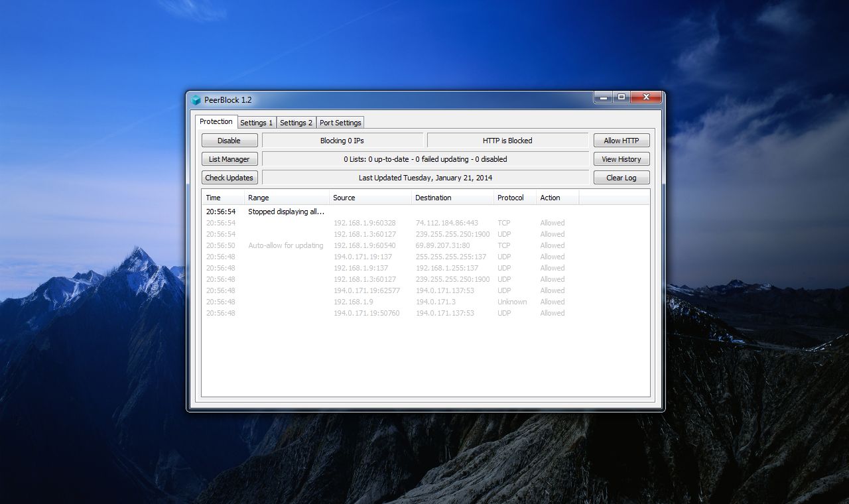Screen dimensions: 849x504
Task: Select the Protection tab
Action: [216, 122]
